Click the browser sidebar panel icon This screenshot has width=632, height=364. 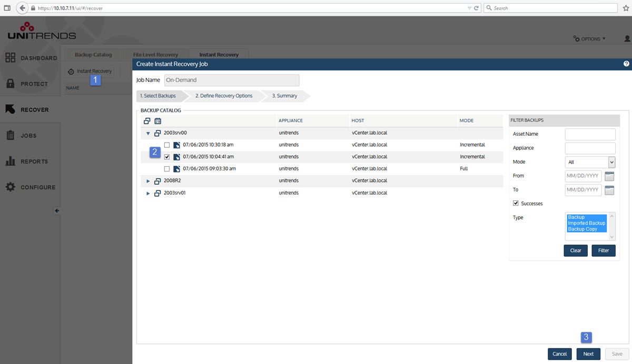[7, 8]
